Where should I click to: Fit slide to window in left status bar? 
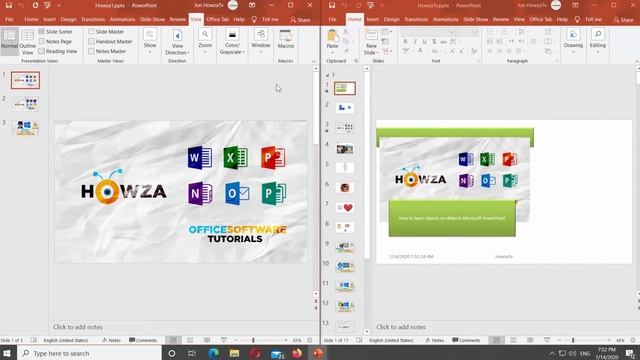(x=310, y=340)
